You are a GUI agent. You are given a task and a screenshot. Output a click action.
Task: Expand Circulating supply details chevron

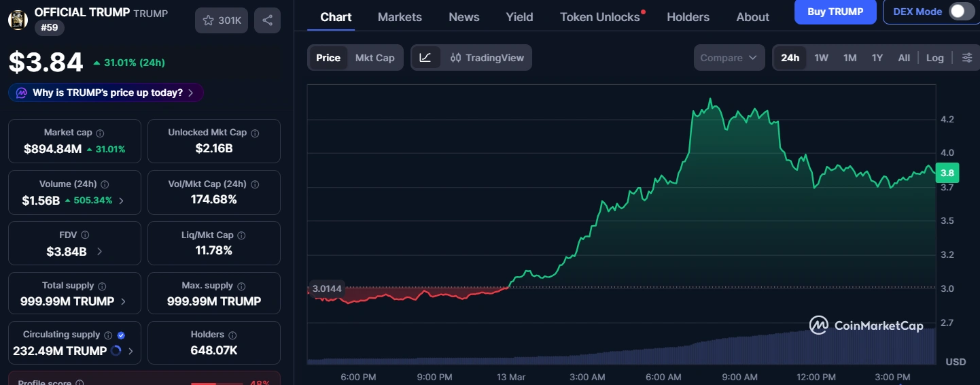[130, 352]
